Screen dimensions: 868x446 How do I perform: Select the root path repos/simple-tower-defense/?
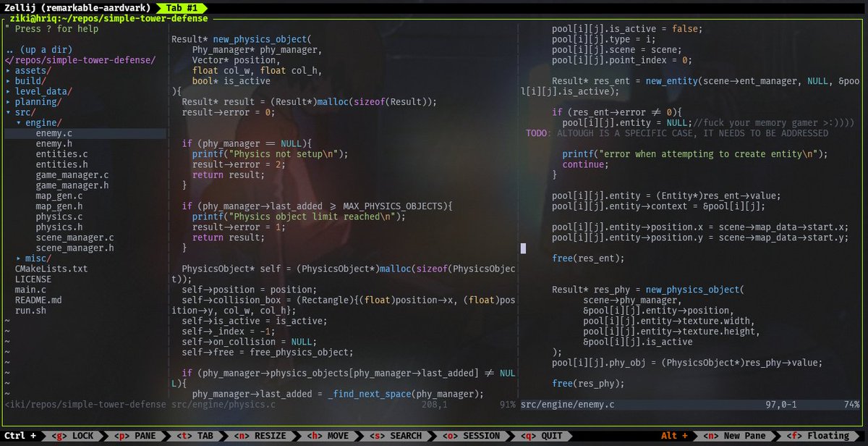point(80,60)
